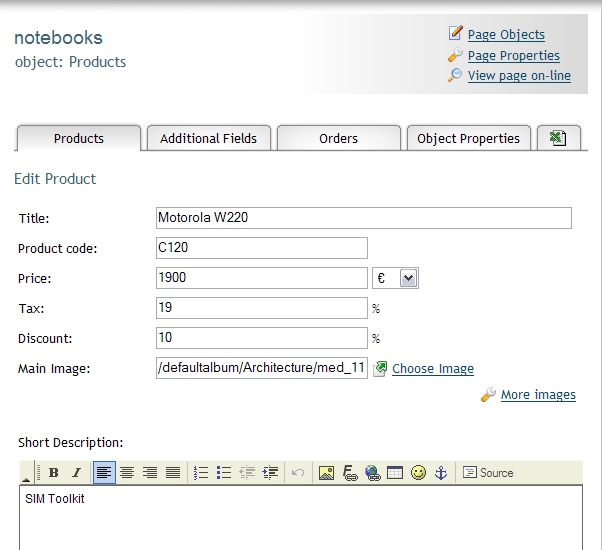This screenshot has height=550, width=602.
Task: Click into the Product code field C120
Action: tap(262, 248)
